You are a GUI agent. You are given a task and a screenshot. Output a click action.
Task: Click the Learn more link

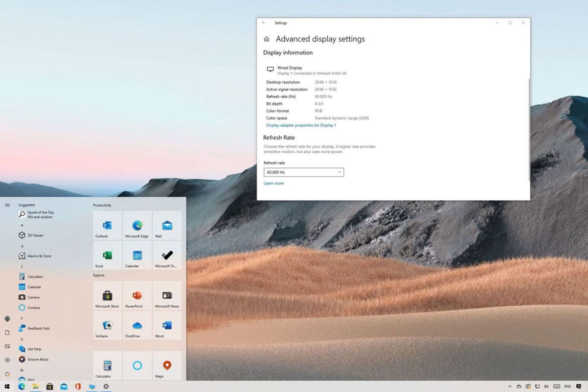[x=273, y=183]
